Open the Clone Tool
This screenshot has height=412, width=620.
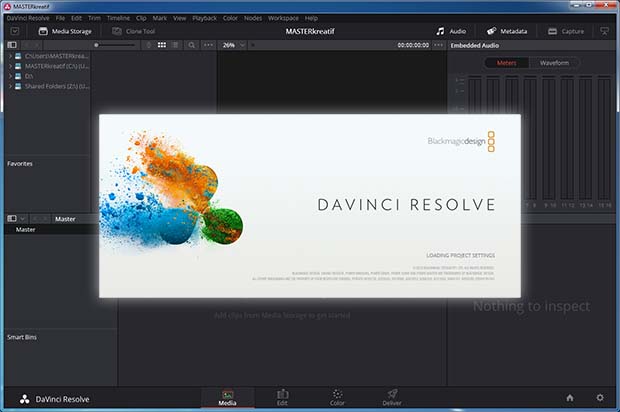tap(134, 31)
